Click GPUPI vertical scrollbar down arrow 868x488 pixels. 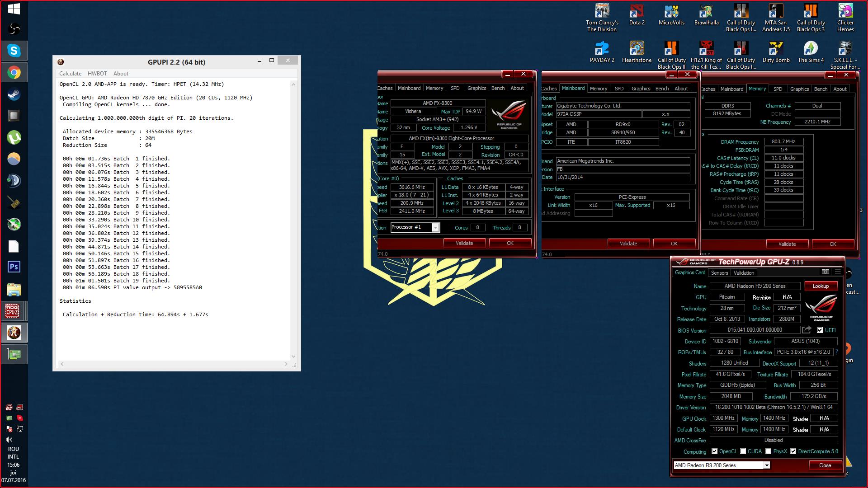pos(293,357)
